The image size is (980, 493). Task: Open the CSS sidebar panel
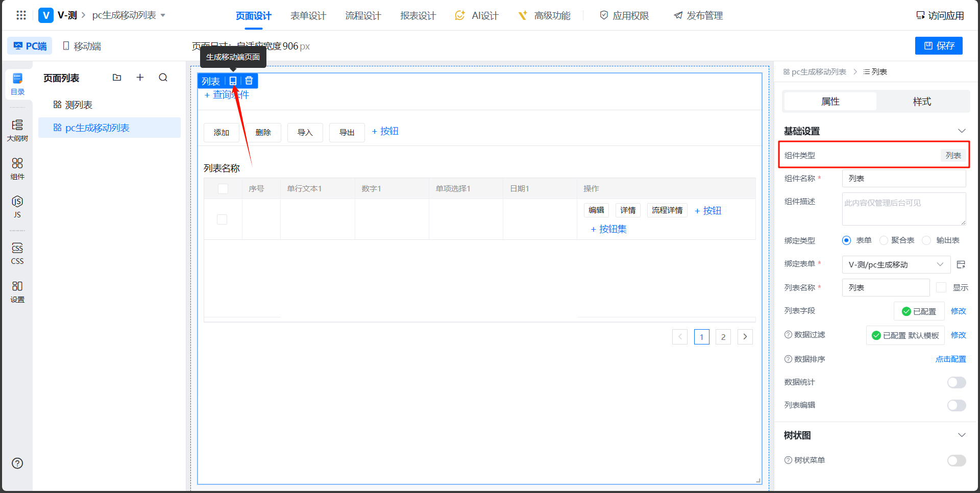[17, 253]
